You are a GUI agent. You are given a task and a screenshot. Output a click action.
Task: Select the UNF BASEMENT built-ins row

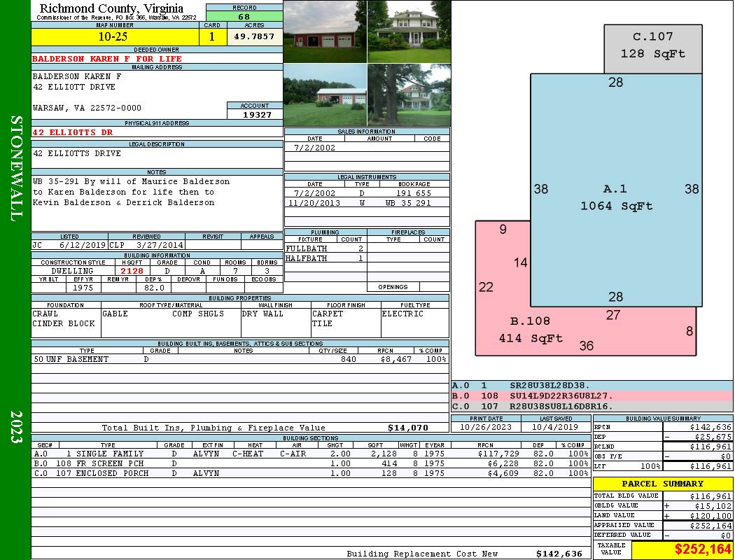coord(239,359)
